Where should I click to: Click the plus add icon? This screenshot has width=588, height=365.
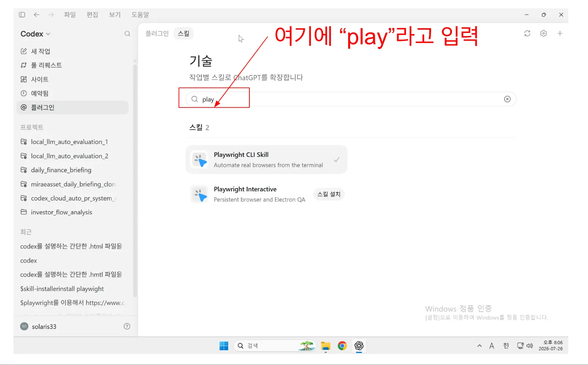tap(560, 33)
